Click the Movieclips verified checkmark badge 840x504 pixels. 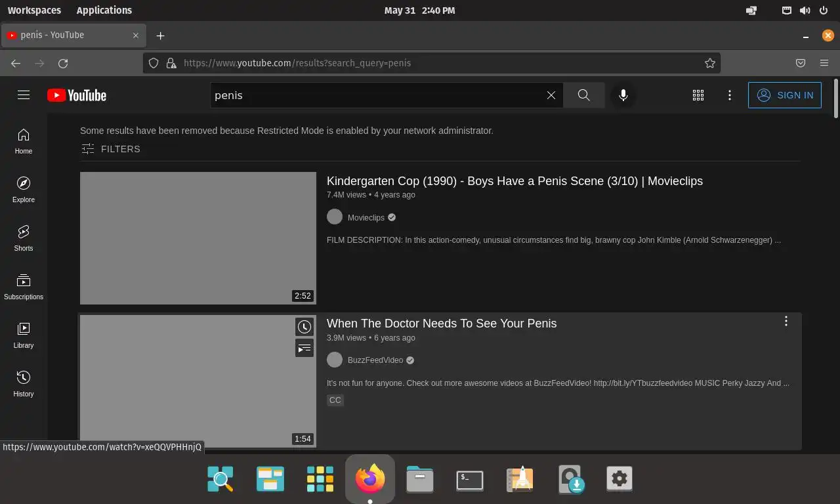tap(392, 217)
